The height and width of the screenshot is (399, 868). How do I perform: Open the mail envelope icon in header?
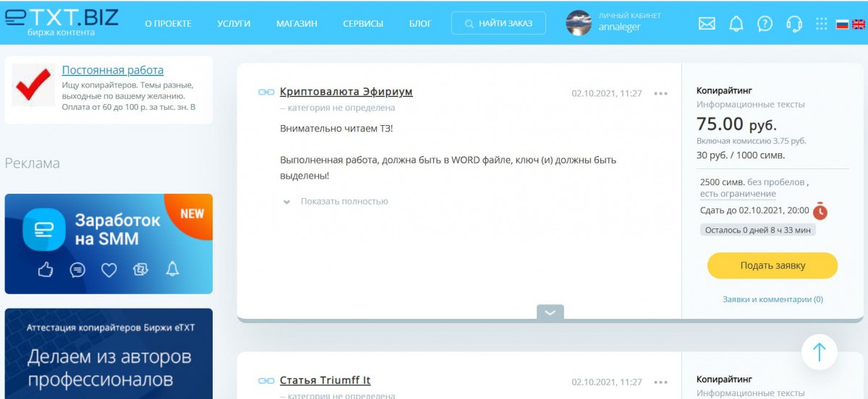coord(707,24)
